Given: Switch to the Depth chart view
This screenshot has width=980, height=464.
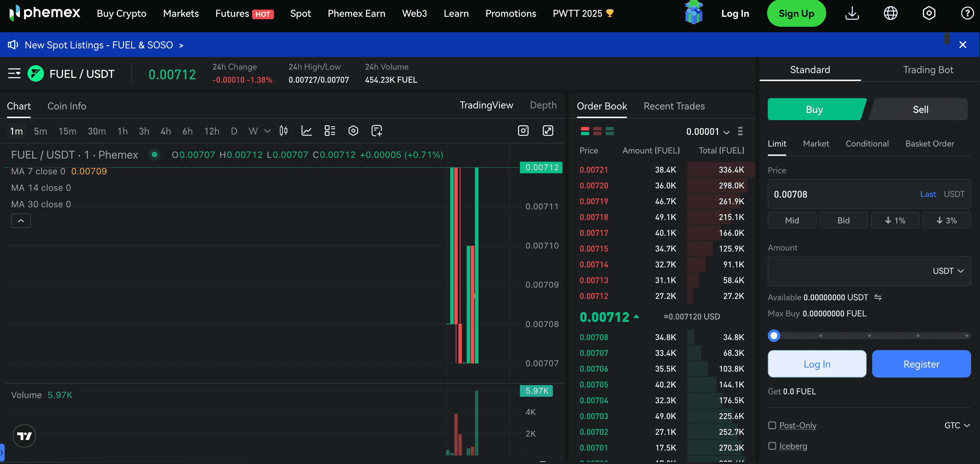Looking at the screenshot, I should 543,105.
